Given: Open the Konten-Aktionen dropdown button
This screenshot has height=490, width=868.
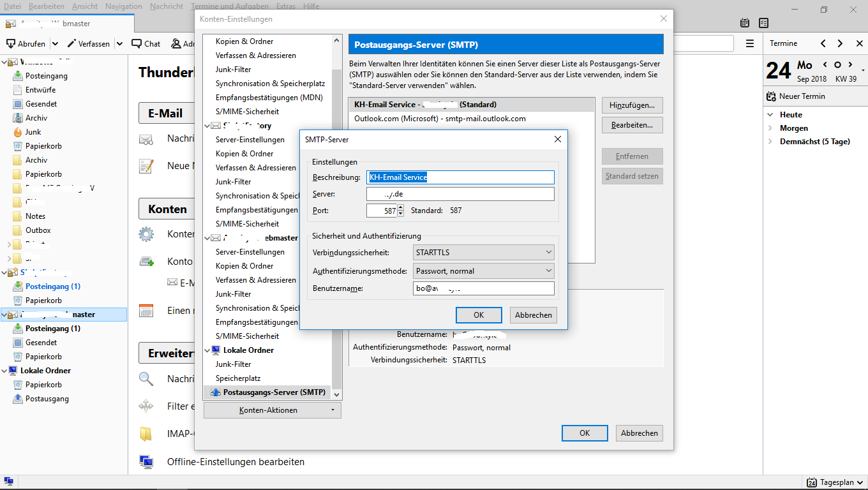Looking at the screenshot, I should pos(273,410).
